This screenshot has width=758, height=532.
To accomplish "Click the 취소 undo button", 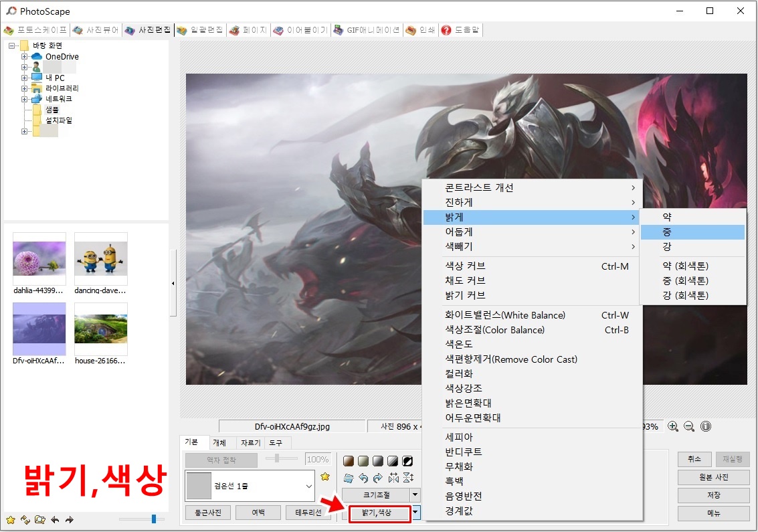I will pyautogui.click(x=694, y=459).
